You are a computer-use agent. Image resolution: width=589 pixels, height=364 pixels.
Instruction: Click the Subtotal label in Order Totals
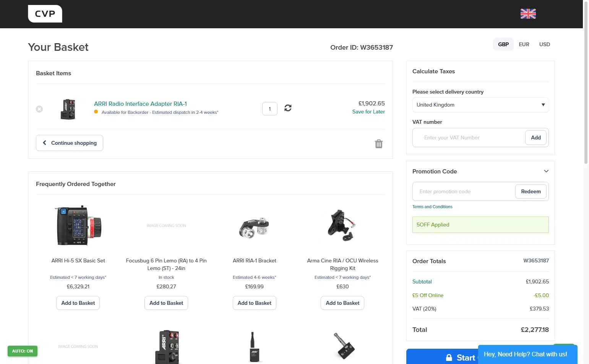(x=422, y=281)
